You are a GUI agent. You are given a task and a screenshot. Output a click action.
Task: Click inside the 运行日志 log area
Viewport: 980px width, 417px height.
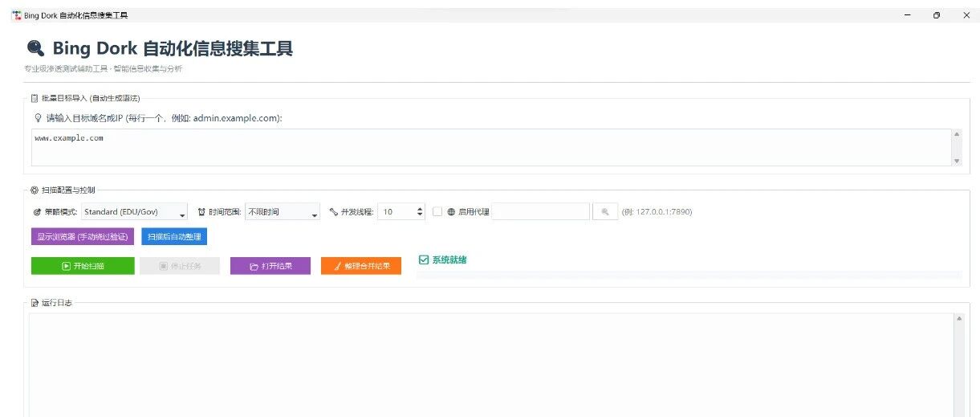click(491, 365)
